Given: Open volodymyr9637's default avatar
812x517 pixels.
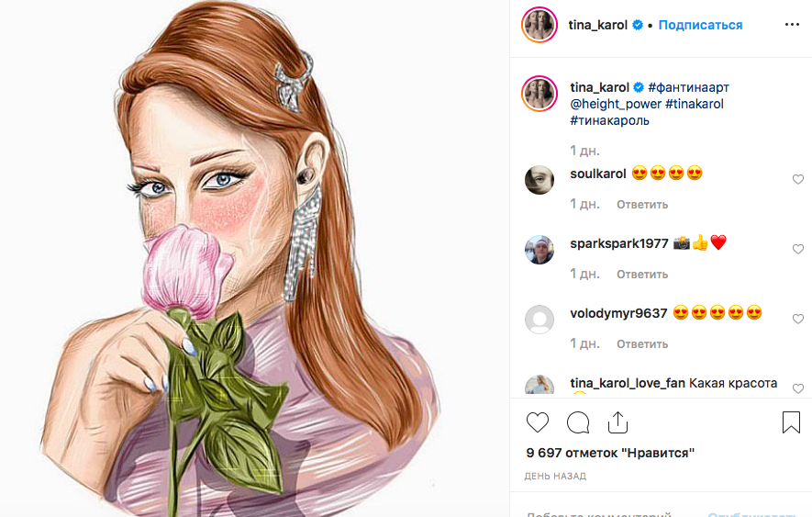Looking at the screenshot, I should 539,320.
